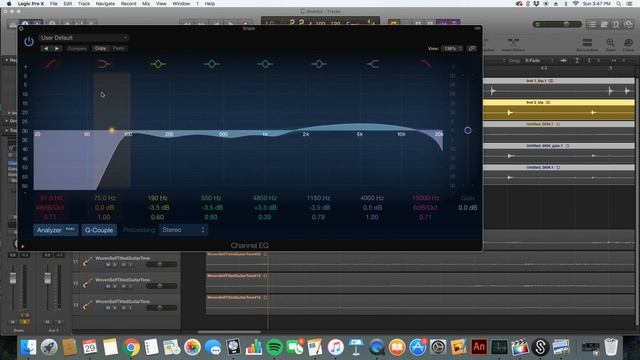Open the Navigate menu
The width and height of the screenshot is (640, 360).
pyautogui.click(x=105, y=4)
